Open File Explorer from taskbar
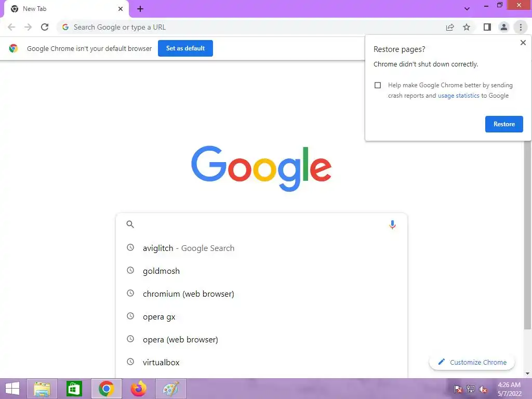 (x=42, y=389)
